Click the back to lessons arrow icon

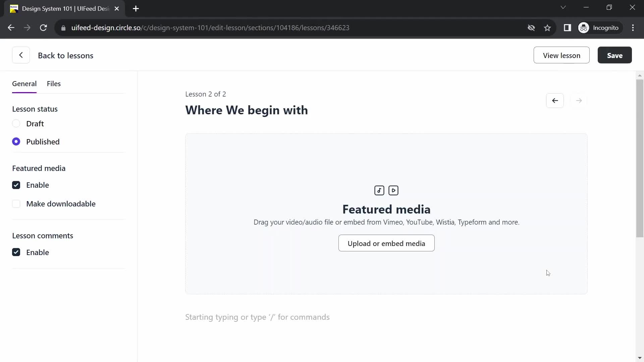point(21,55)
